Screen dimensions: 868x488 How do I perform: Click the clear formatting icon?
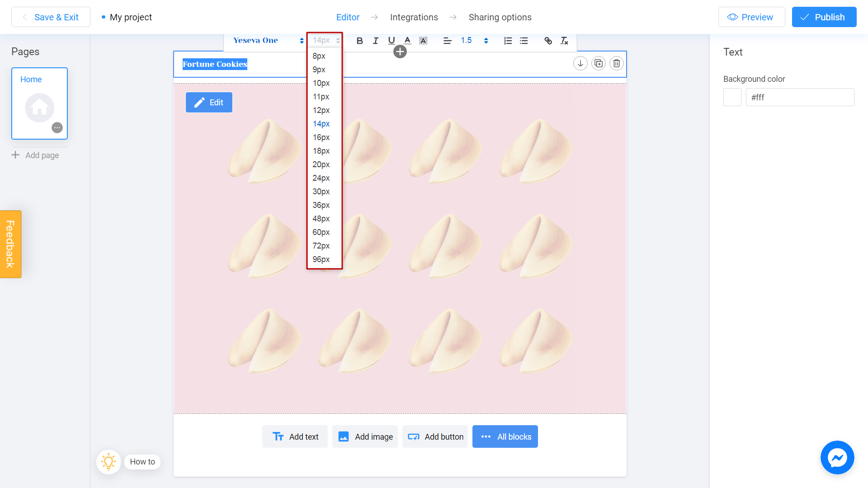(564, 41)
